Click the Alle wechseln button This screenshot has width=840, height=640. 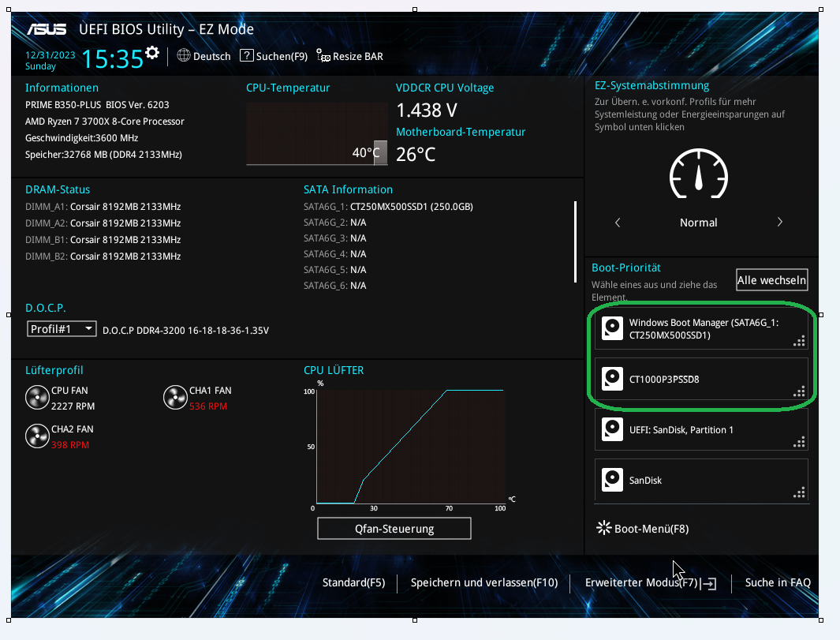(x=771, y=280)
